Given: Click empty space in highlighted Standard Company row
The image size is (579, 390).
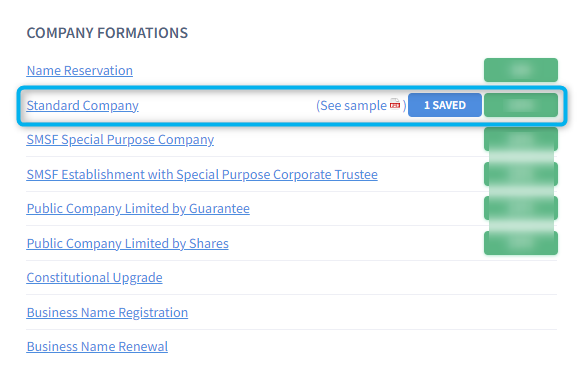Looking at the screenshot, I should 227,105.
